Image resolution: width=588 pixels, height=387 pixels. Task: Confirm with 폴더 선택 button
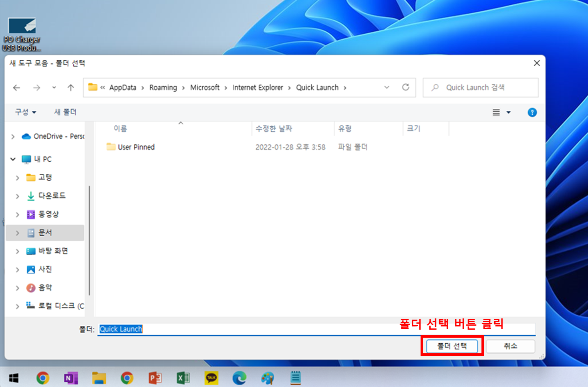click(x=452, y=346)
